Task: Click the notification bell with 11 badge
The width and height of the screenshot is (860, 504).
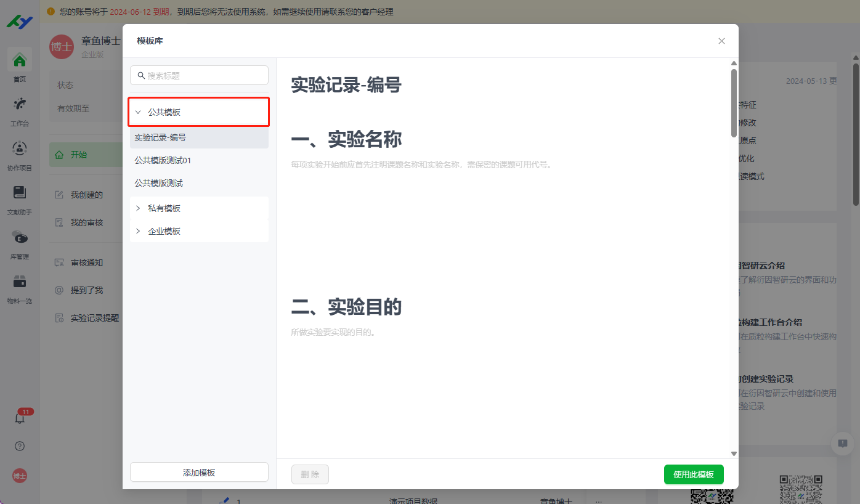Action: [20, 418]
